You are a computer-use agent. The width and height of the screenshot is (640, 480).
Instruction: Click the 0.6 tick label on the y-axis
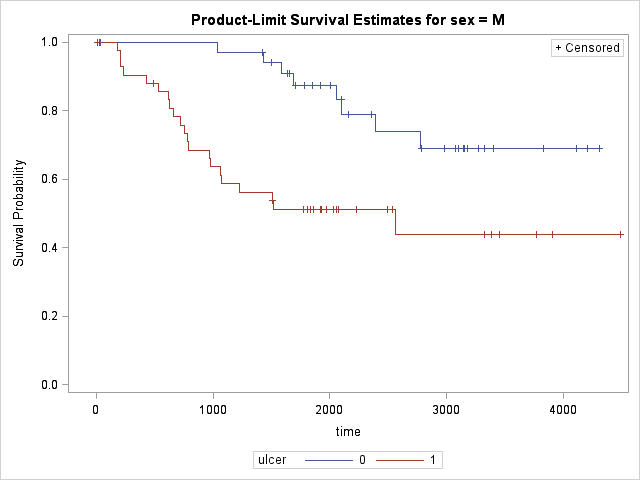(x=46, y=179)
